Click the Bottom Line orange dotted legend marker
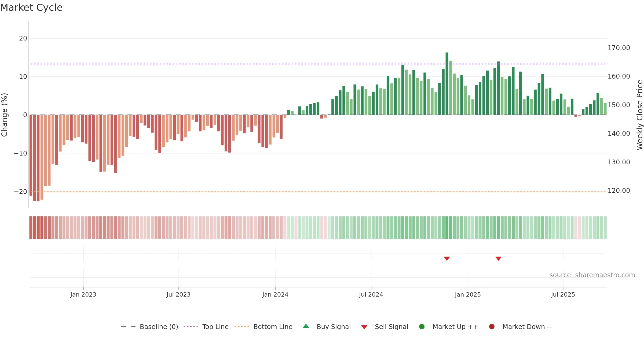644x362 pixels. click(x=242, y=327)
